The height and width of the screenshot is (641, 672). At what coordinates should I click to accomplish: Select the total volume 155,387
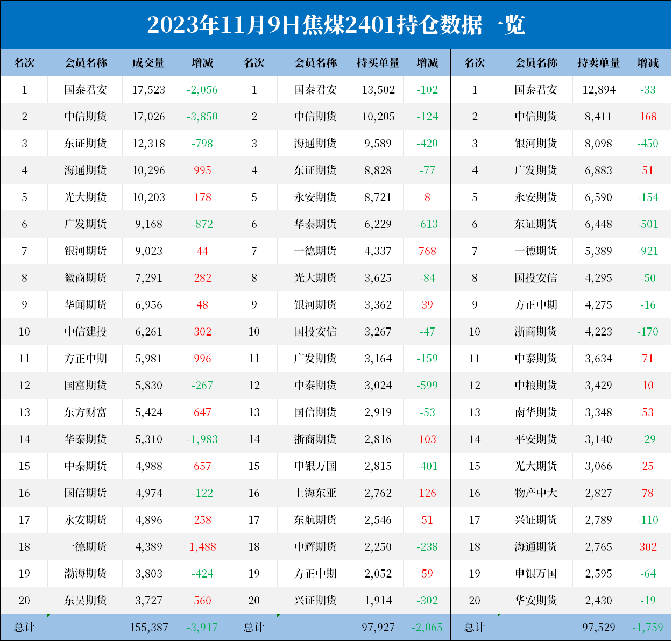coord(148,628)
